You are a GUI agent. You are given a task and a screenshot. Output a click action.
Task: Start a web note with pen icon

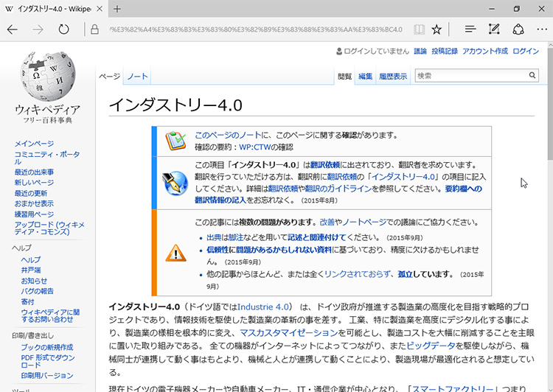[494, 29]
